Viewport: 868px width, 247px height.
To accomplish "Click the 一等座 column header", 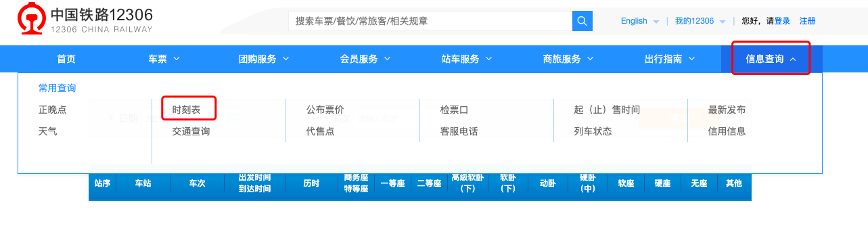I will (392, 183).
